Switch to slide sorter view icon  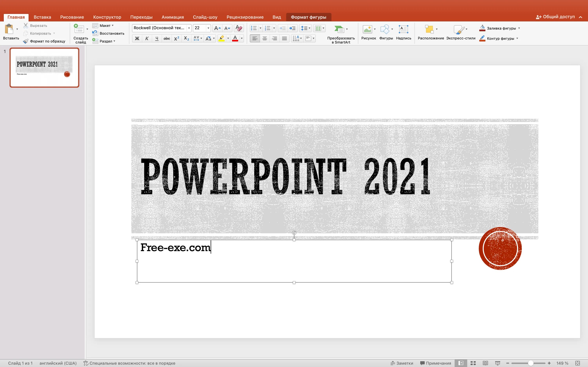point(473,363)
